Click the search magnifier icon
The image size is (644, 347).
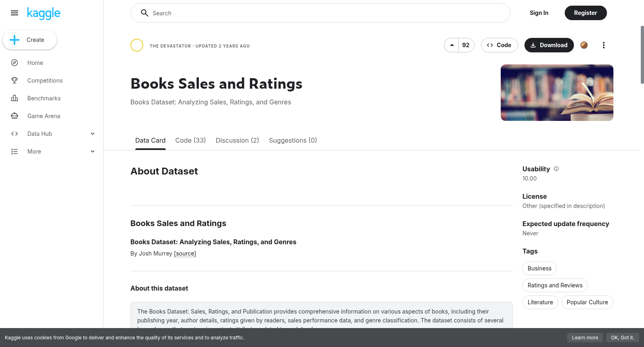pos(144,13)
